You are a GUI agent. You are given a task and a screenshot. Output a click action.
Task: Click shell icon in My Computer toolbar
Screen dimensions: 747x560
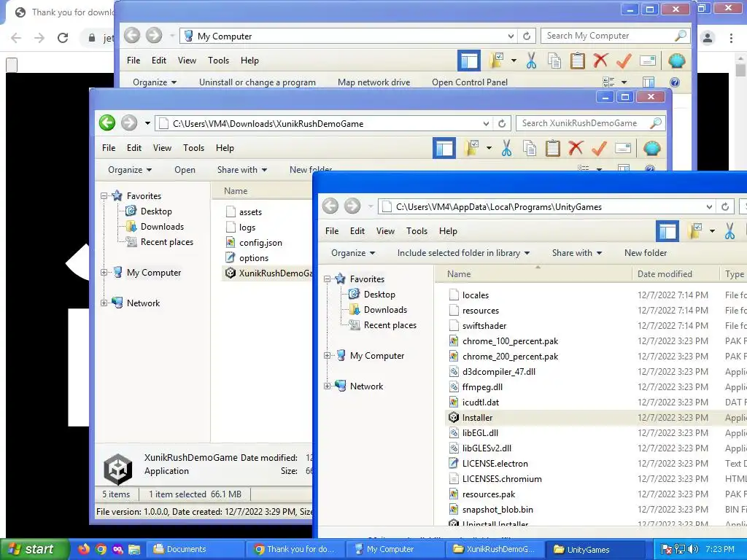[x=676, y=61]
